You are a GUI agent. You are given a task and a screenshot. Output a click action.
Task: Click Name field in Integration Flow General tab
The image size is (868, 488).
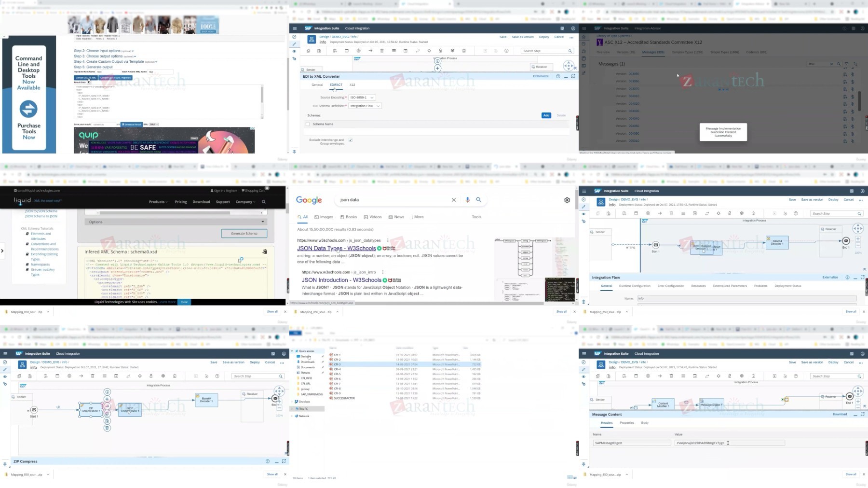(746, 298)
